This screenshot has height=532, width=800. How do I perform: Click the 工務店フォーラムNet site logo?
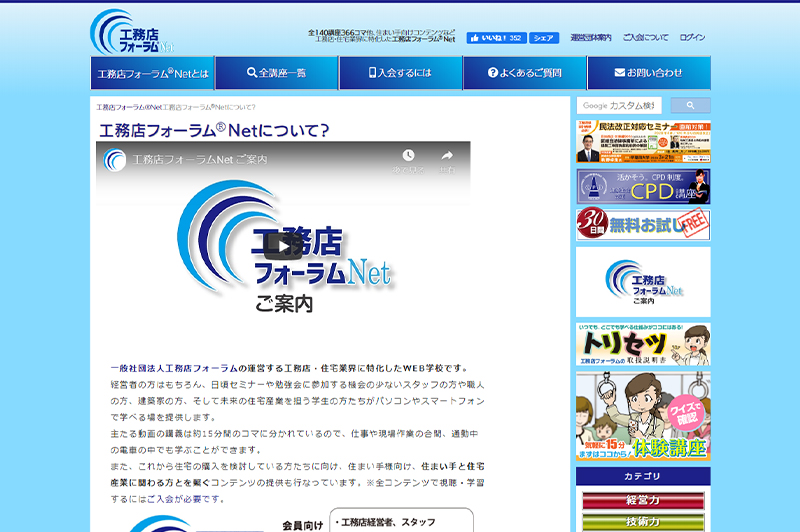[132, 32]
